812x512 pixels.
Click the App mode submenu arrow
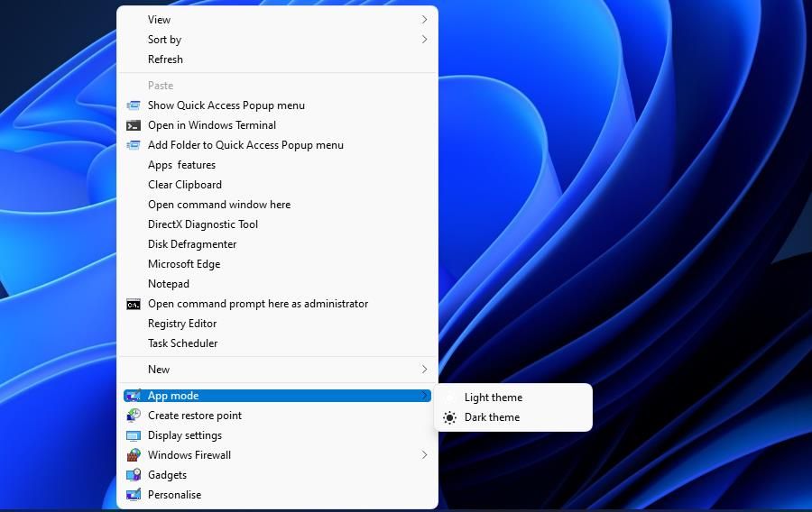point(424,396)
